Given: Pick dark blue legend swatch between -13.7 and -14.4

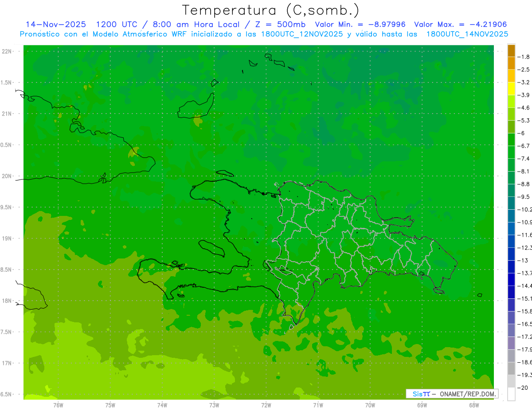Looking at the screenshot, I should coord(511,279).
